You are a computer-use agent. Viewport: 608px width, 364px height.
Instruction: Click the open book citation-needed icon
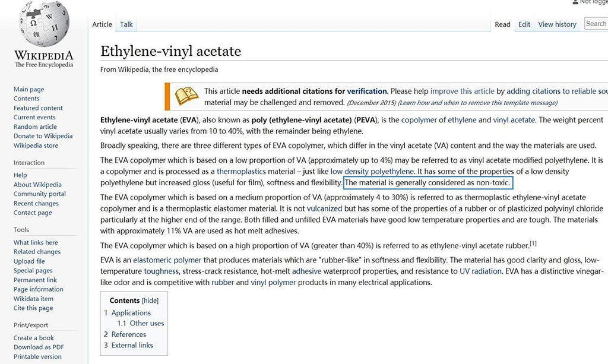[x=186, y=96]
